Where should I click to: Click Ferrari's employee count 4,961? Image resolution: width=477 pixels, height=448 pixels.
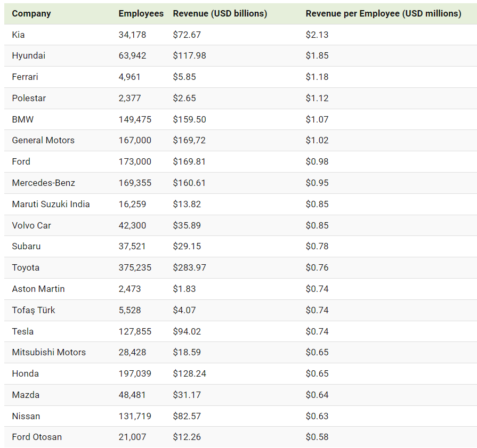coord(130,77)
